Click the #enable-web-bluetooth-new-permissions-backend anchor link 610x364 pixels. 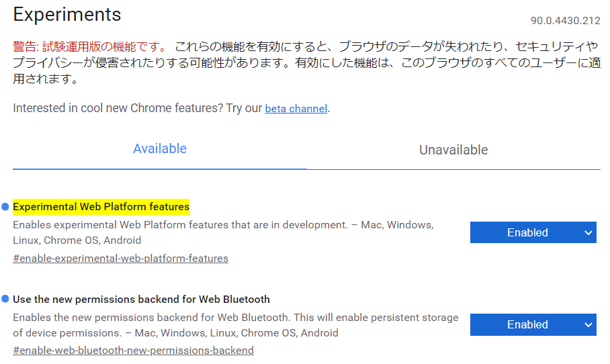133,351
